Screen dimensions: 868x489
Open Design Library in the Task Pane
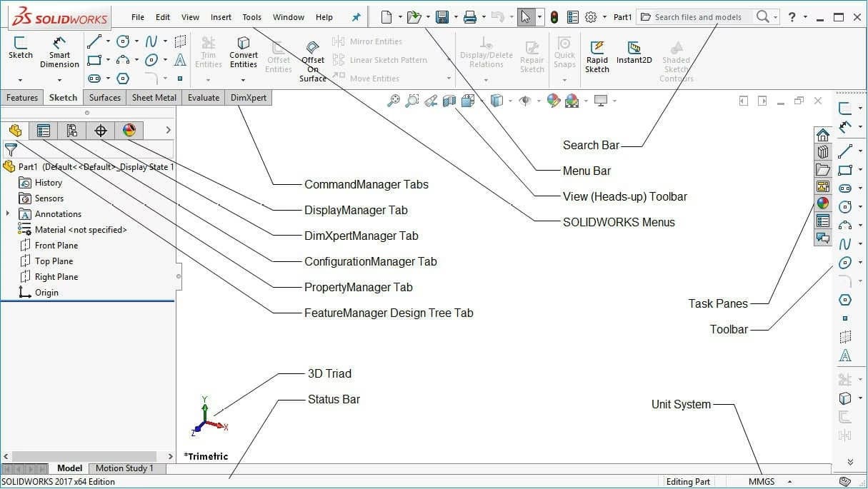[823, 152]
